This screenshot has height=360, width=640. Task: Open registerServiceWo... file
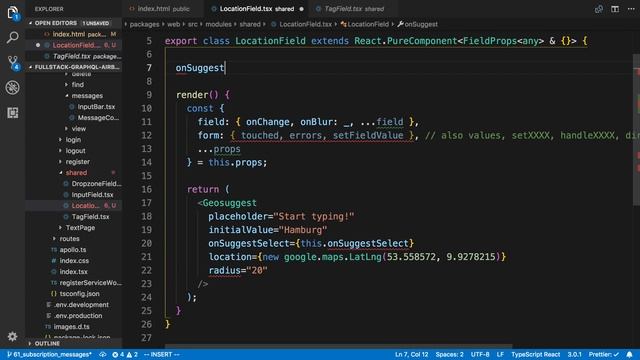point(90,283)
